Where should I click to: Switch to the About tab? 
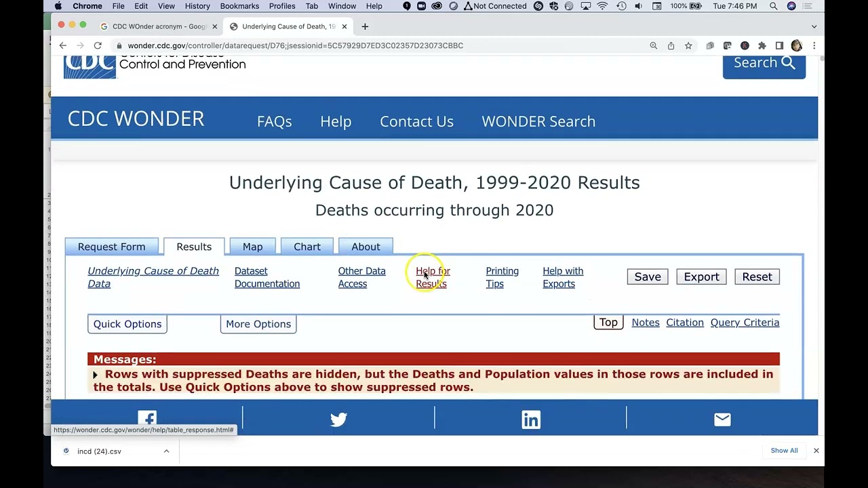[366, 247]
